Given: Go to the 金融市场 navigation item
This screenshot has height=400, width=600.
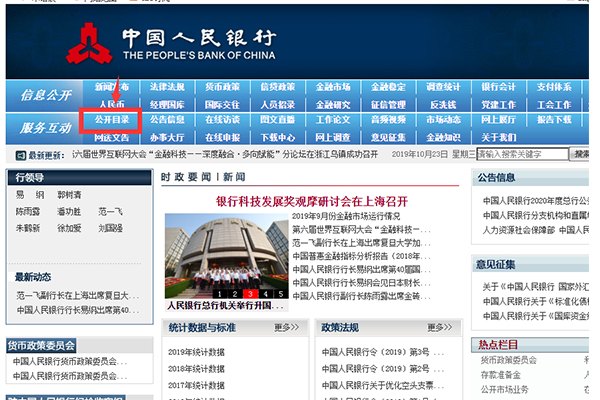Looking at the screenshot, I should 332,87.
